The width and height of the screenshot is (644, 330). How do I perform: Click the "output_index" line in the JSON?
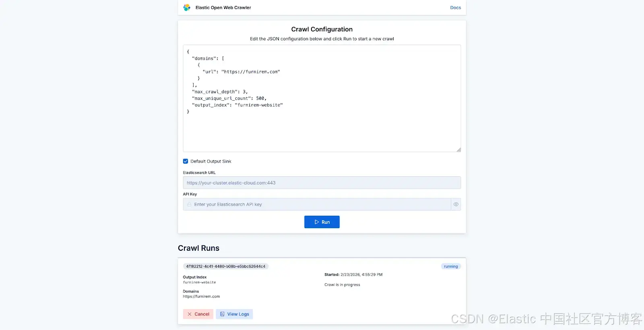237,105
